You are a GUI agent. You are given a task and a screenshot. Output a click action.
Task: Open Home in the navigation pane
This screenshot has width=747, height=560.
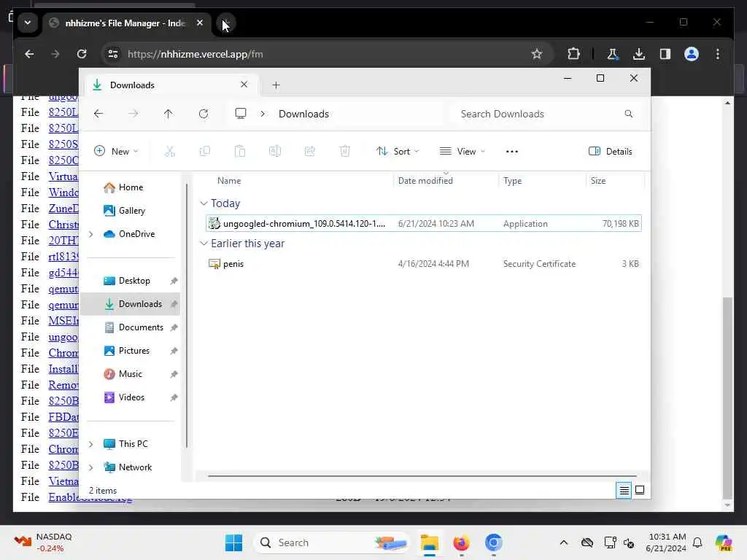pos(131,187)
